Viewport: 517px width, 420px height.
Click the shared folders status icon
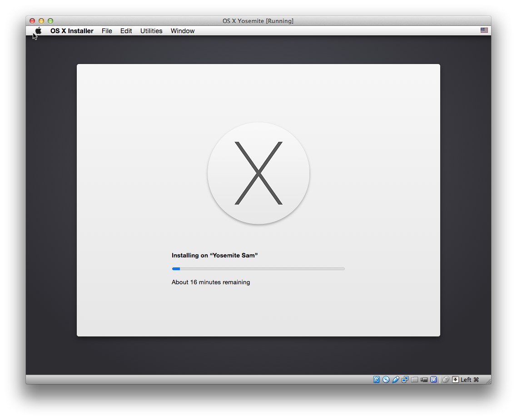pyautogui.click(x=414, y=380)
